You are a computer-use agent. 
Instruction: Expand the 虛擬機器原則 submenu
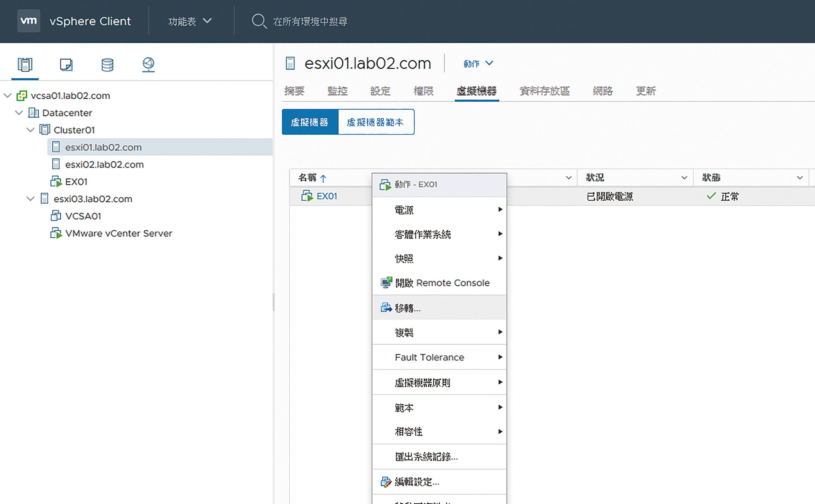439,382
